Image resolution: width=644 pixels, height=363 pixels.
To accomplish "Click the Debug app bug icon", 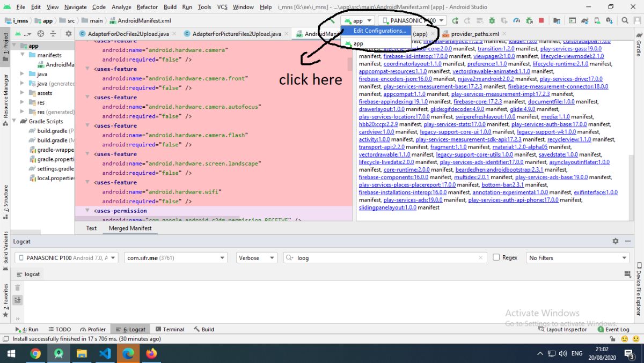I will pos(492,20).
